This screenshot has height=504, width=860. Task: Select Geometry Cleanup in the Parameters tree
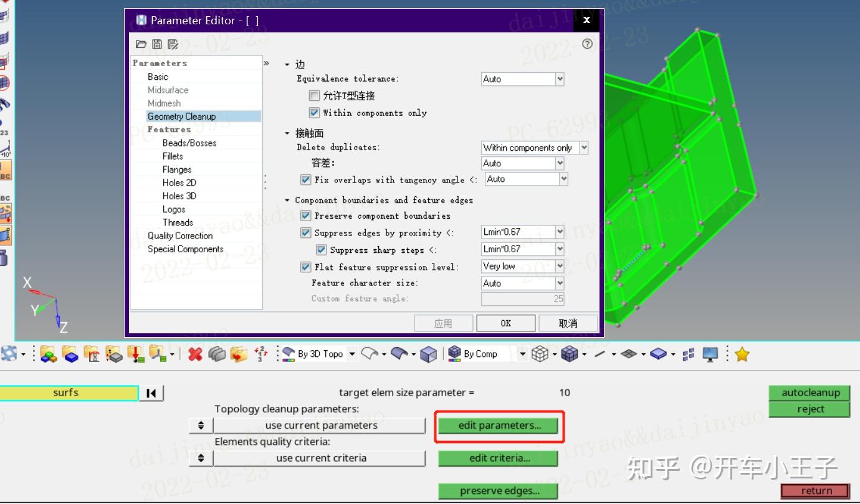coord(181,116)
